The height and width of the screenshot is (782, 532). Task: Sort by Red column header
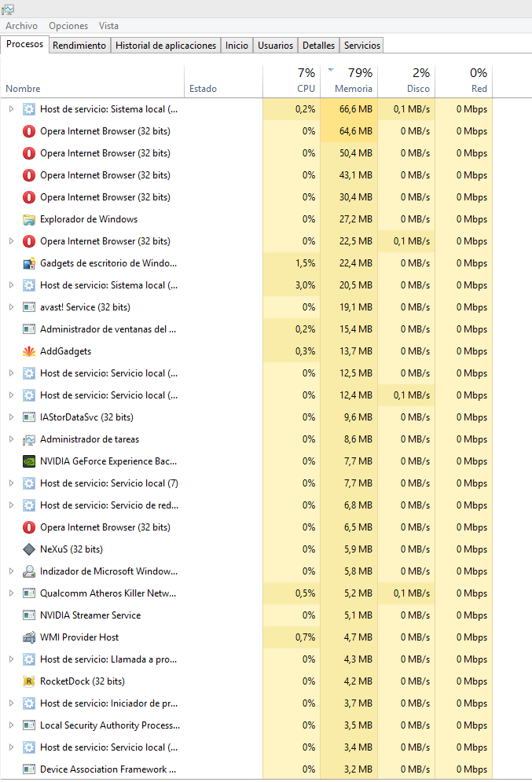(x=464, y=81)
